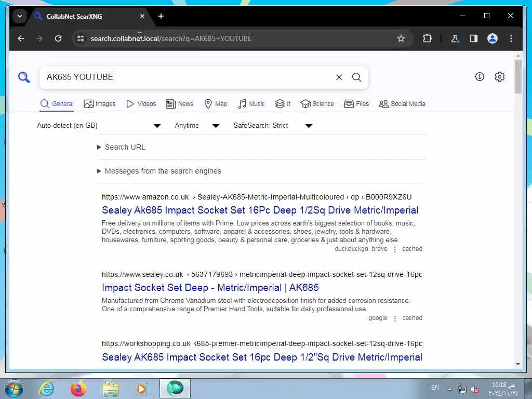The image size is (532, 399).
Task: Open the Anytime time range dropdown
Action: click(197, 126)
